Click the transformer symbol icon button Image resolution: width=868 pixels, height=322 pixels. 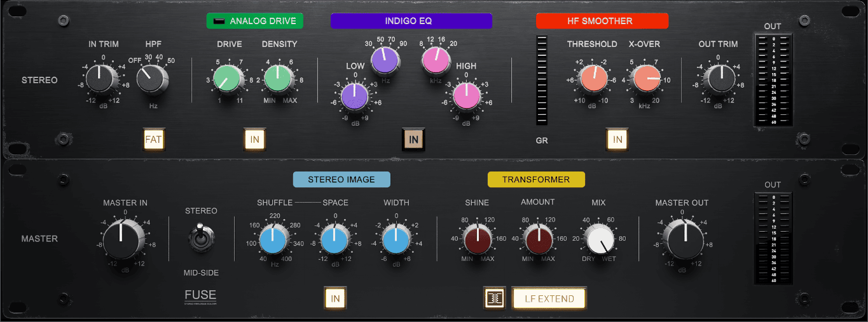pos(495,299)
